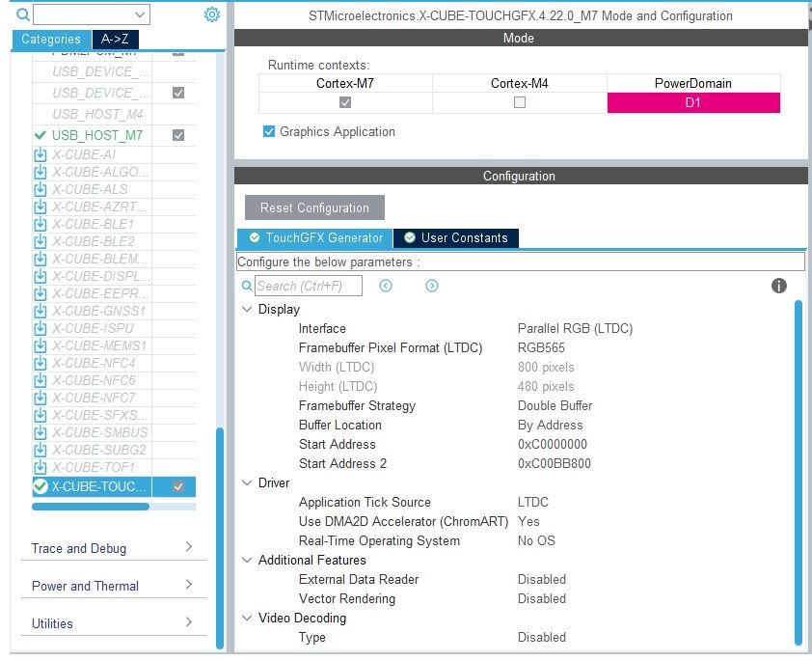
Task: Toggle the USB_HOST_M7 row checkbox
Action: [x=178, y=135]
